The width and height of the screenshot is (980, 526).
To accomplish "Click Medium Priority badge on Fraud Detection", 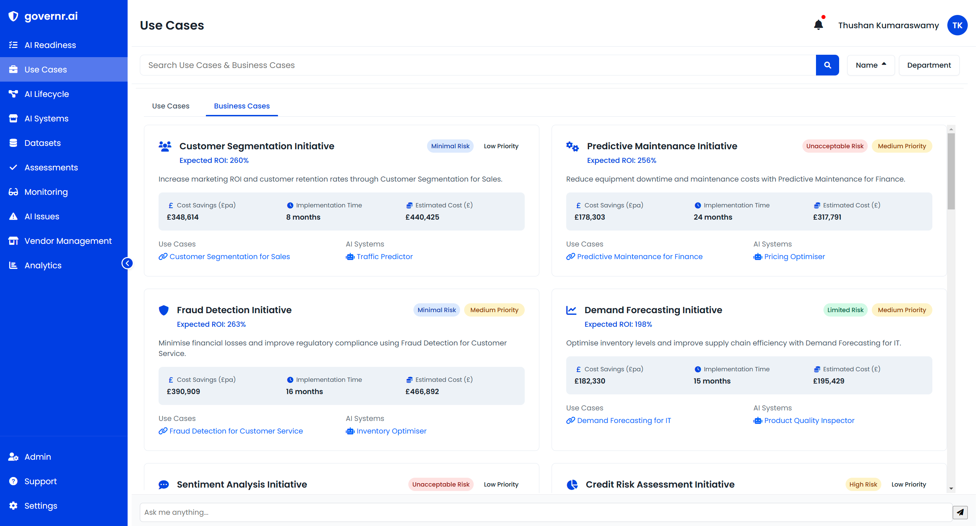I will tap(494, 310).
